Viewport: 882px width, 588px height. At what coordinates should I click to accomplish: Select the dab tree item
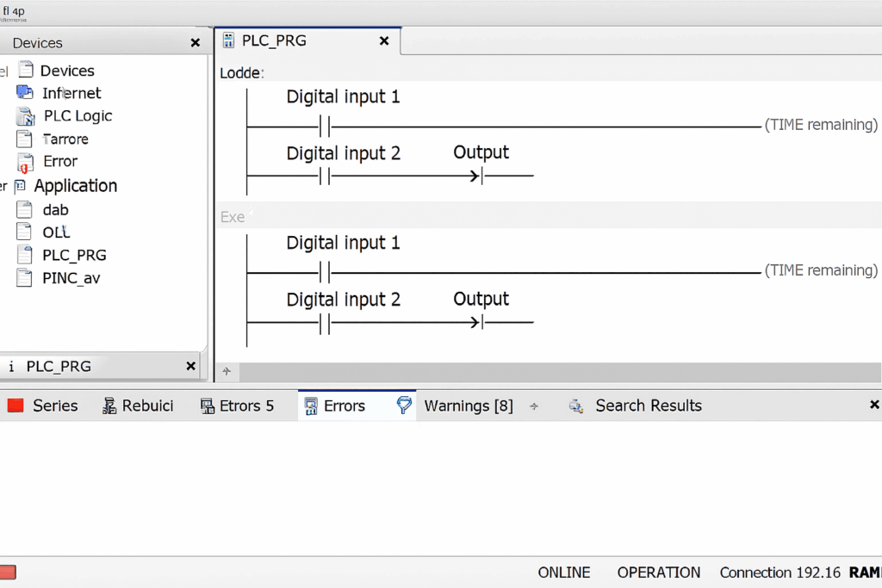point(55,210)
